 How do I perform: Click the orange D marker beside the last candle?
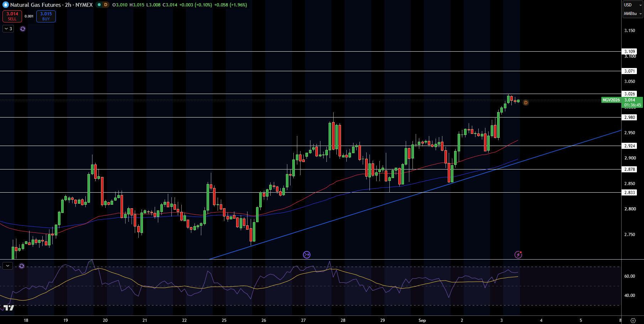point(526,103)
